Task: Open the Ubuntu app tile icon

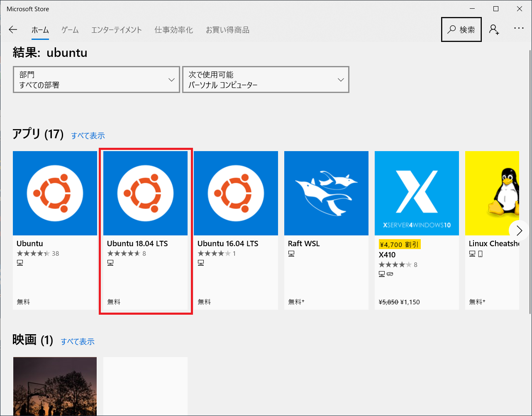Action: click(55, 193)
